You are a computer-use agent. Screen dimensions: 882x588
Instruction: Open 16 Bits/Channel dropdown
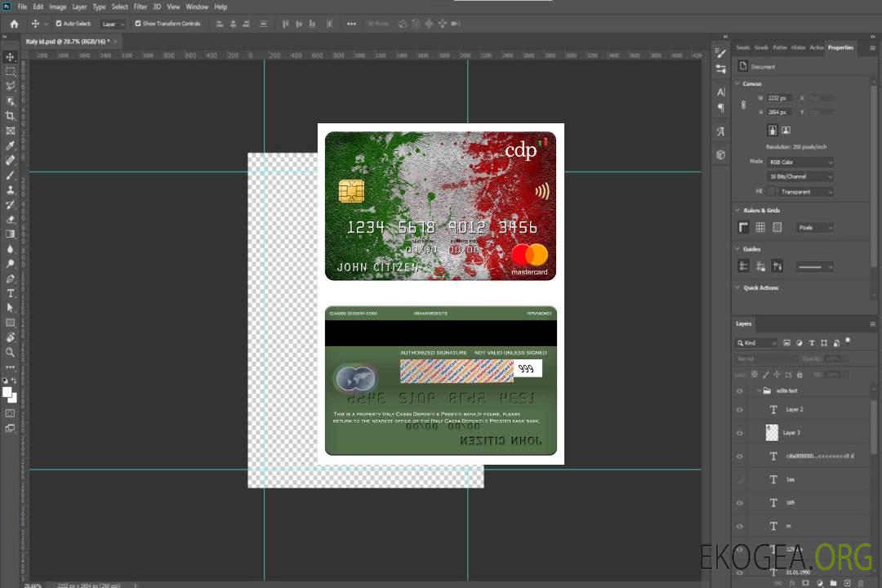tap(800, 176)
